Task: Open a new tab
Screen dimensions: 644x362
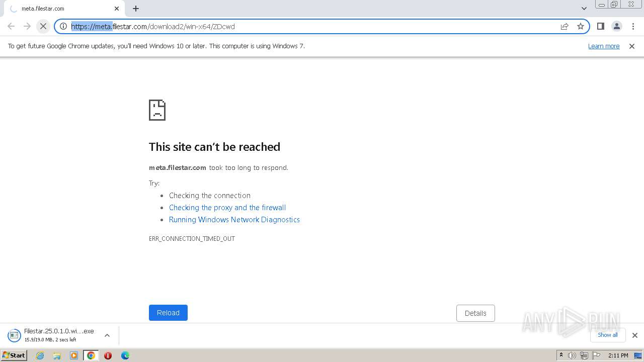Action: point(136,9)
